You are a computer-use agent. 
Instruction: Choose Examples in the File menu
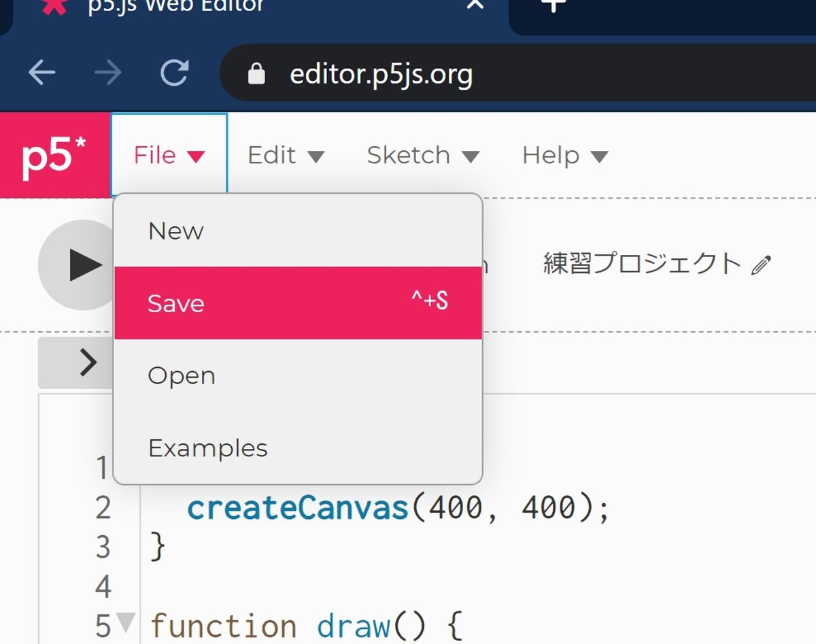pos(207,449)
